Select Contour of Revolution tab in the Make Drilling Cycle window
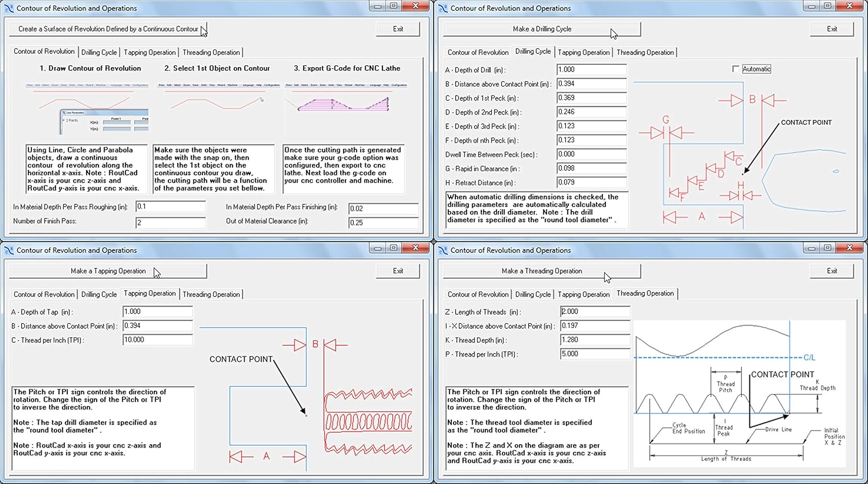 point(478,53)
